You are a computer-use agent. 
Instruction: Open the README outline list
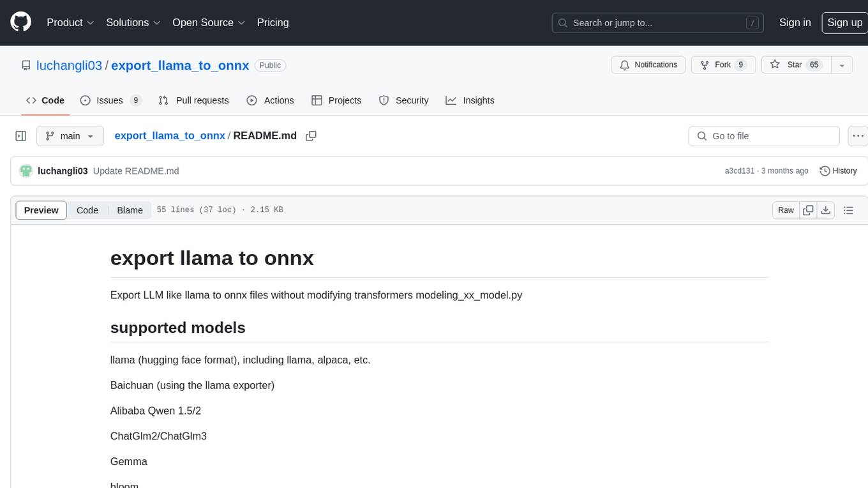848,210
